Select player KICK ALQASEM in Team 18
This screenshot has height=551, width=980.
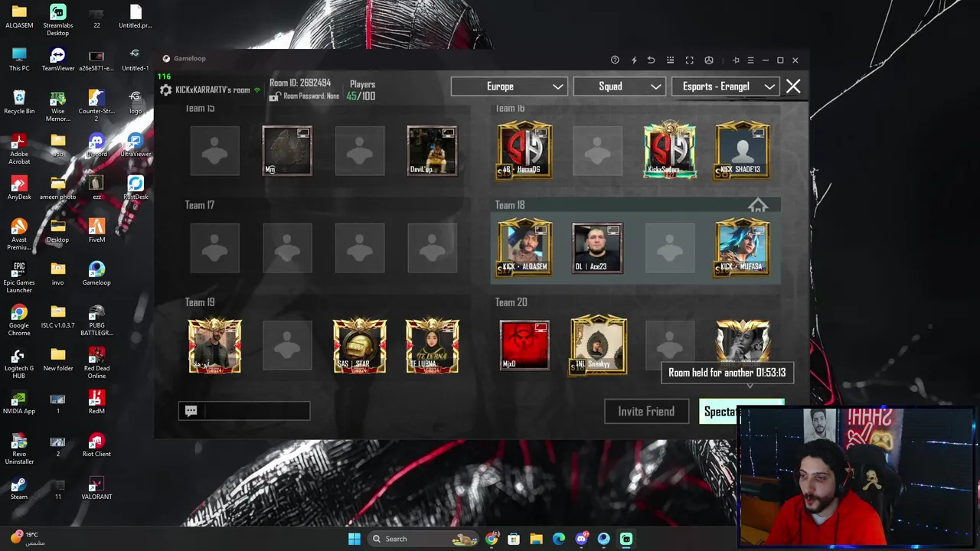click(524, 247)
